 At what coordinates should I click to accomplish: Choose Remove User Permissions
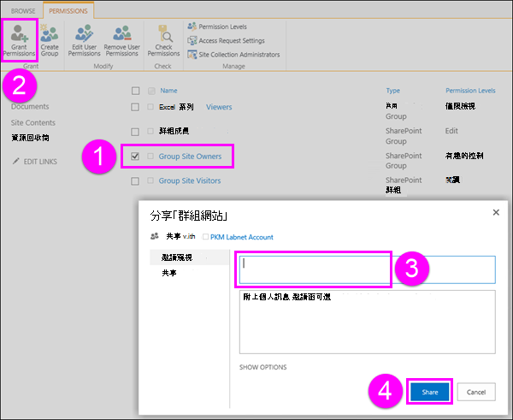click(x=121, y=40)
